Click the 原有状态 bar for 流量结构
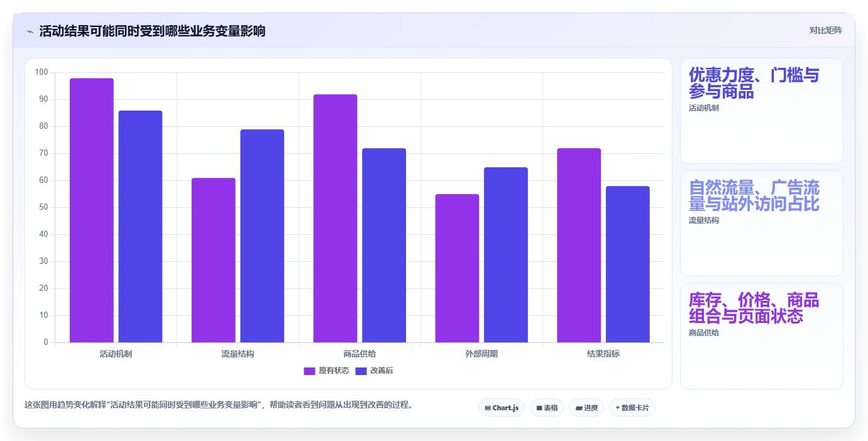The width and height of the screenshot is (868, 441). click(214, 260)
